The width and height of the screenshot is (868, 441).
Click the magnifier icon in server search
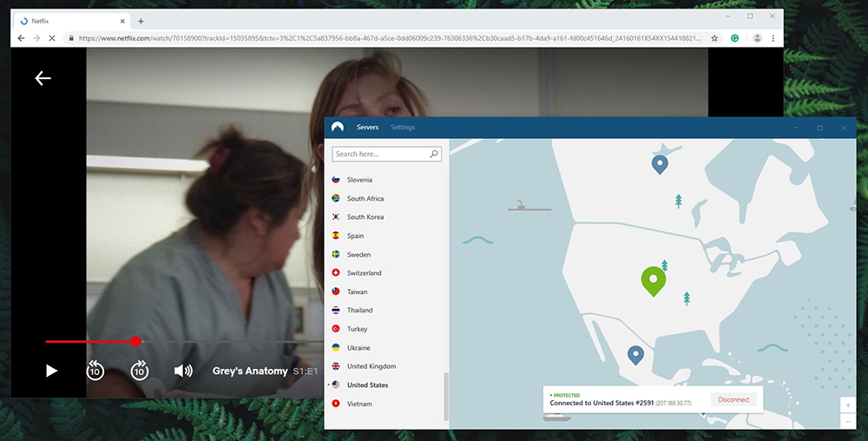433,154
